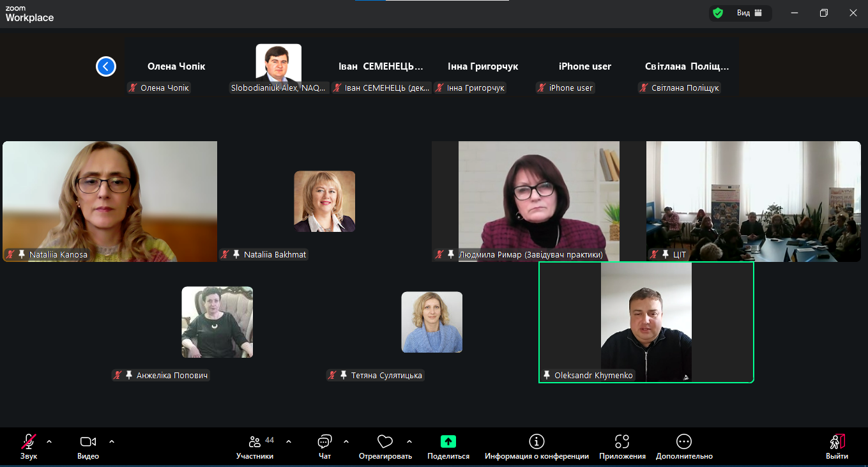Expand video options arrow beside Видео
This screenshot has width=868, height=467.
click(112, 441)
